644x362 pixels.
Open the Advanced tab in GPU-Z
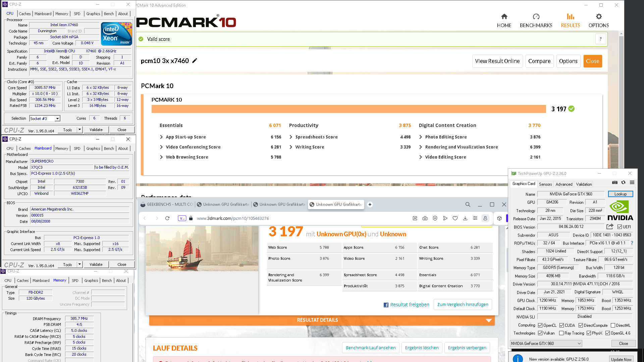pos(564,184)
